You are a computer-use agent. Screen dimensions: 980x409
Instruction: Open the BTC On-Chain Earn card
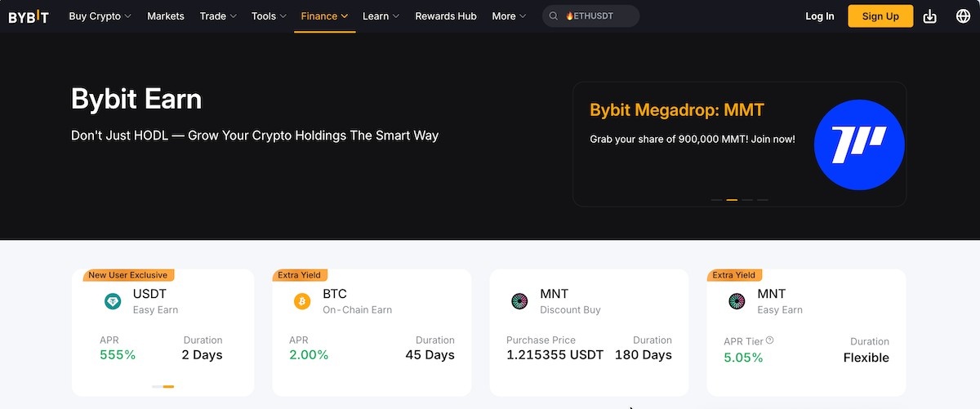[372, 332]
